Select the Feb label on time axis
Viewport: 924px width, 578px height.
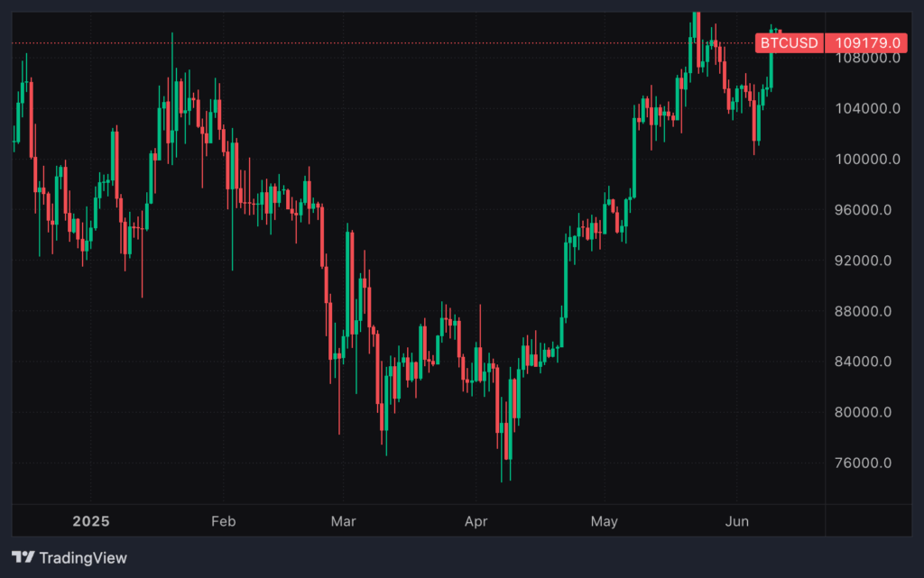point(222,521)
